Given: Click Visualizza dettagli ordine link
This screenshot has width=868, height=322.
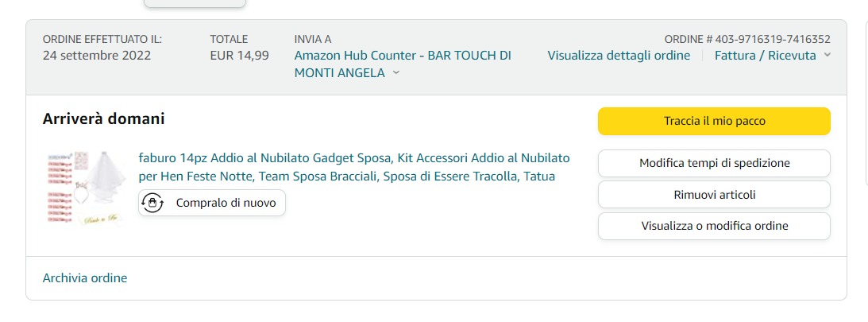Looking at the screenshot, I should pos(619,56).
